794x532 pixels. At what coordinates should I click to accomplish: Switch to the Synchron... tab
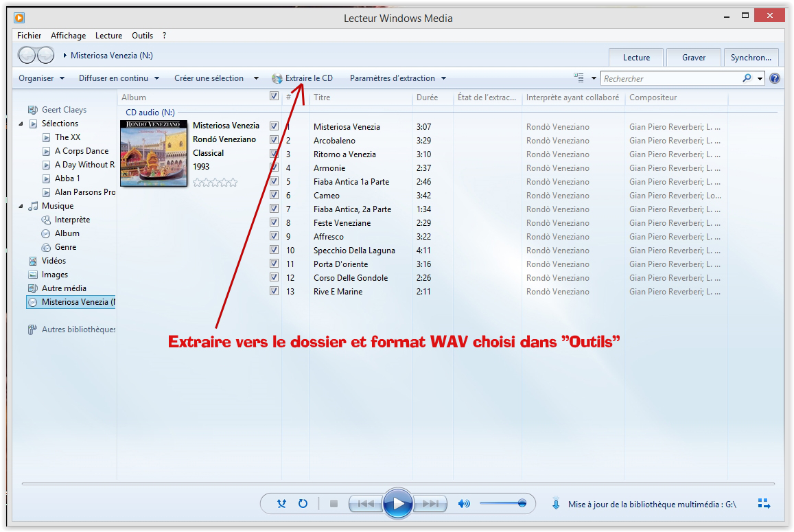point(751,57)
